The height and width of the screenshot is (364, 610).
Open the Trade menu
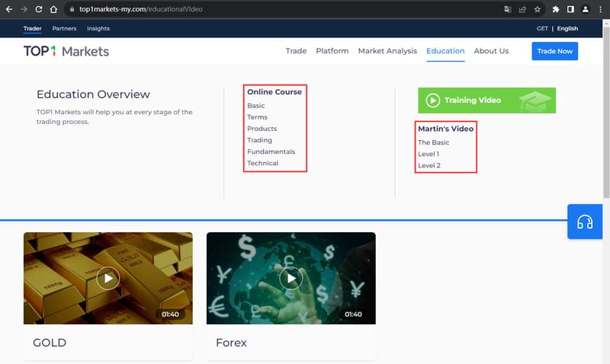click(296, 51)
